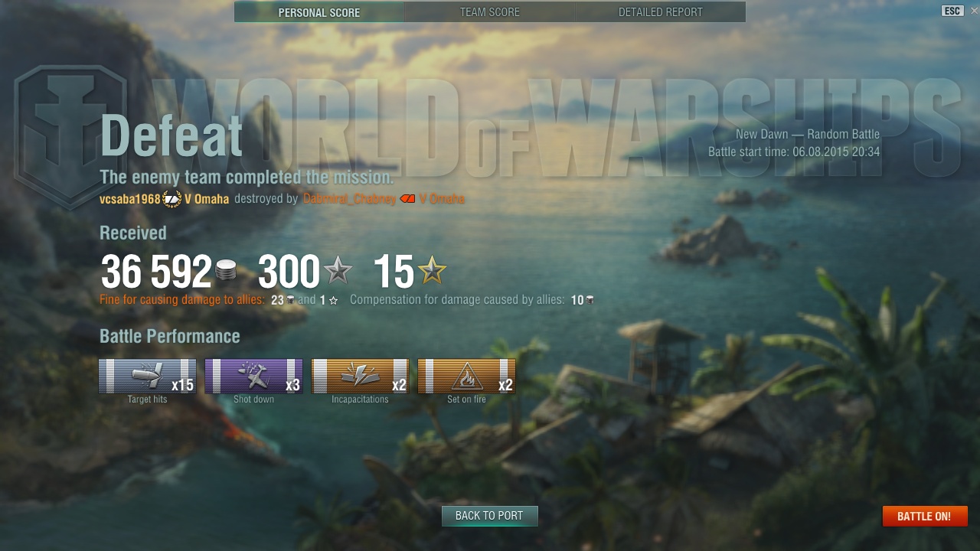
Task: Start a new battle with Battle On!
Action: tap(924, 517)
